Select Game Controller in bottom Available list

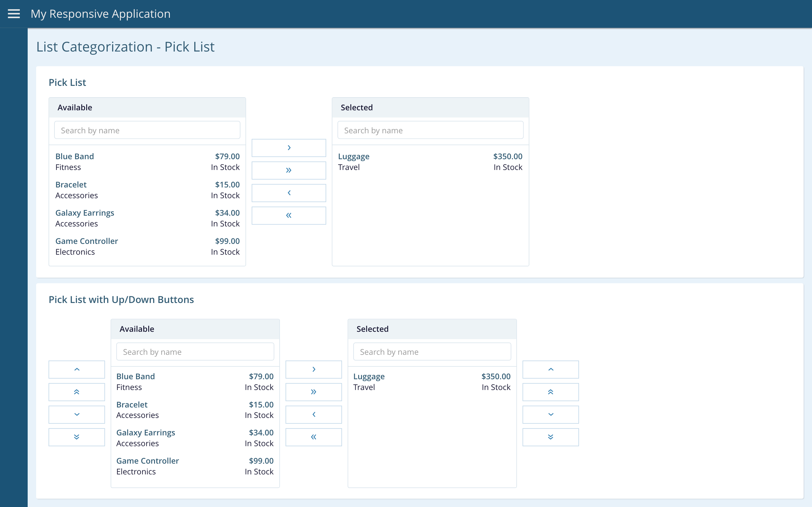point(195,466)
